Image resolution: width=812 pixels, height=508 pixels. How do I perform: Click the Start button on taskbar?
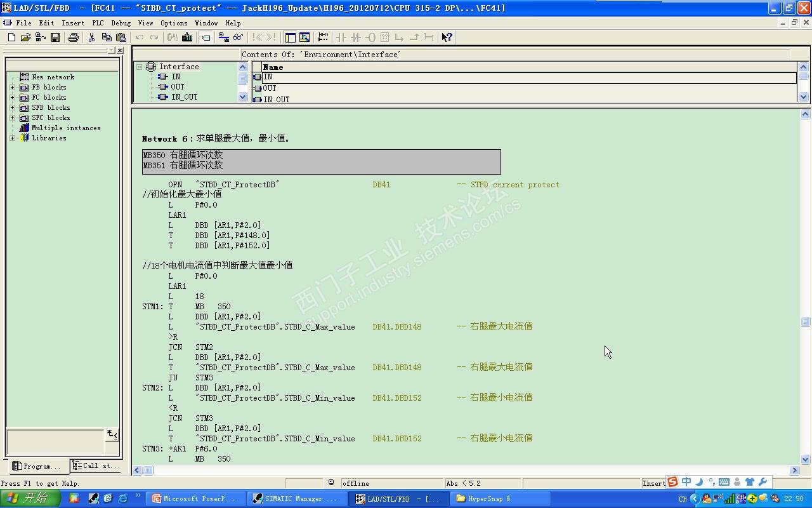coord(30,498)
